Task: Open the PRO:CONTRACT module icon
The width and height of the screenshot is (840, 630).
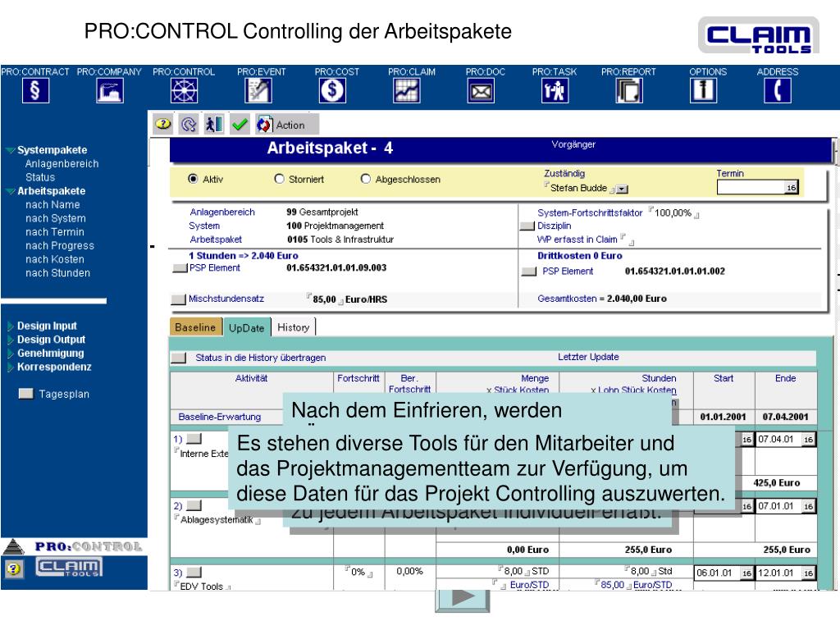Action: click(35, 90)
